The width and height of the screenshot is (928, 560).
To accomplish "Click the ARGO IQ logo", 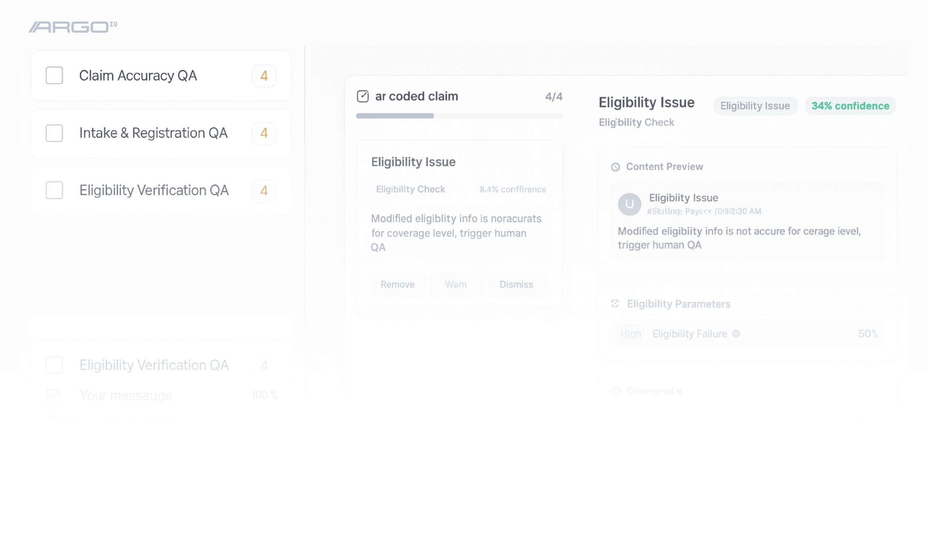I will [x=73, y=27].
